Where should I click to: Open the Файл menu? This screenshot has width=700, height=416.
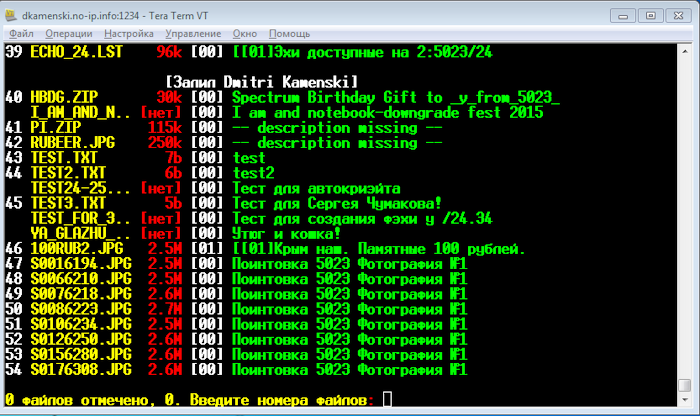(x=21, y=33)
